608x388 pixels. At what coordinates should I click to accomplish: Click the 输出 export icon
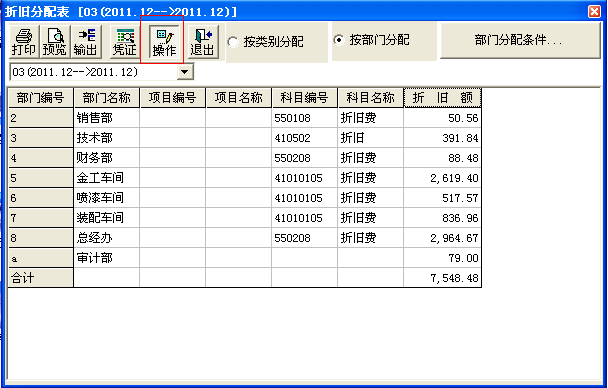click(x=86, y=42)
